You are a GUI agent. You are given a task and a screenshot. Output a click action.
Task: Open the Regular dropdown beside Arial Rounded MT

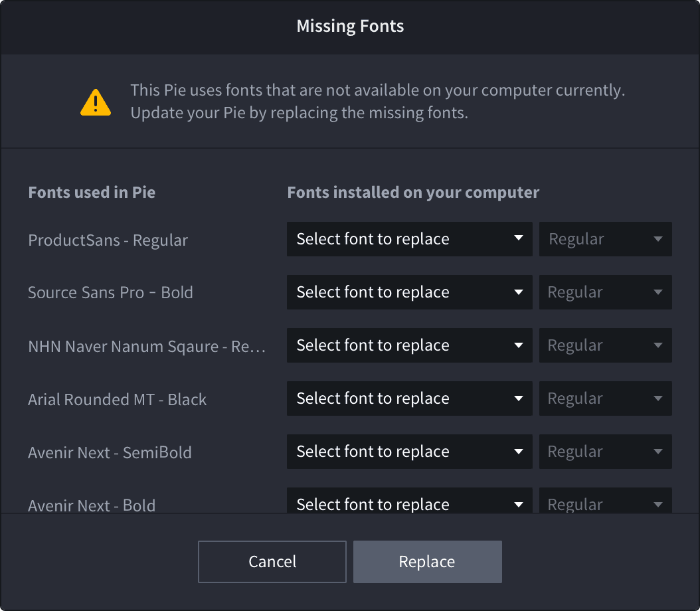pos(605,398)
